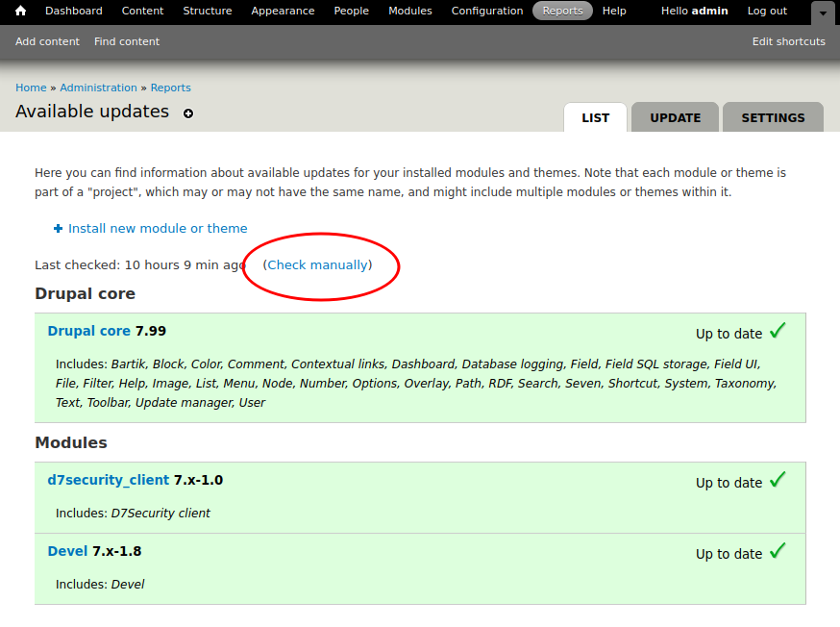Image resolution: width=840 pixels, height=627 pixels.
Task: Switch to the Update tab
Action: (x=675, y=117)
